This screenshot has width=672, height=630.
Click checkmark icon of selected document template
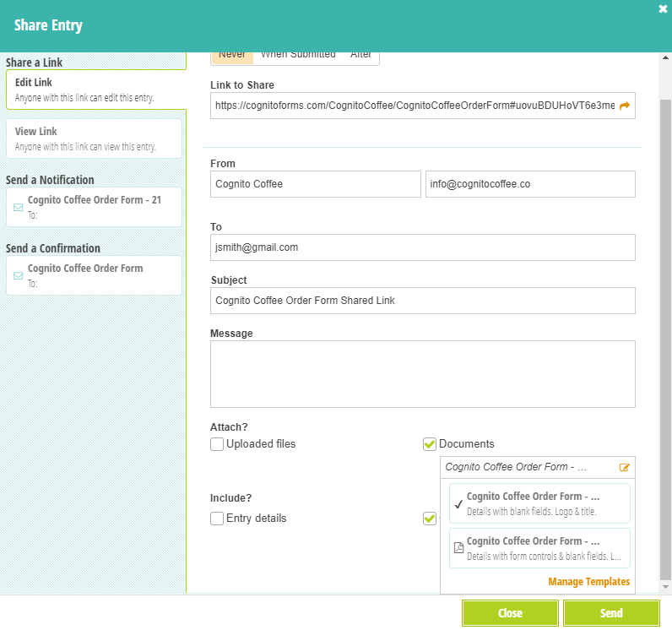(x=458, y=503)
